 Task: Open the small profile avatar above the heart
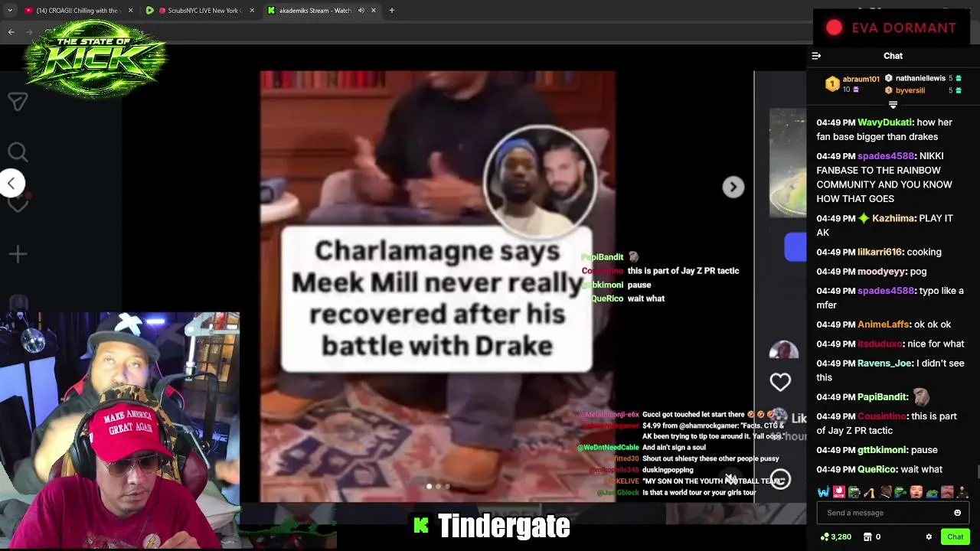pos(783,351)
